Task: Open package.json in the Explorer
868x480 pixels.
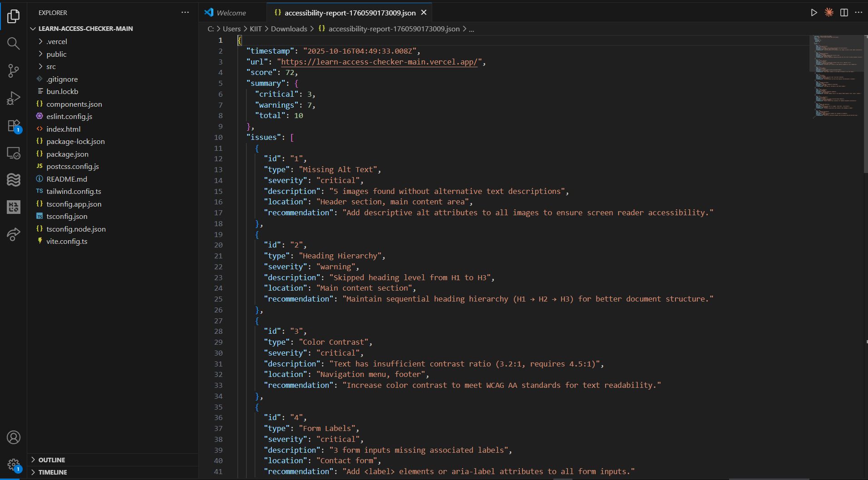Action: point(113,154)
